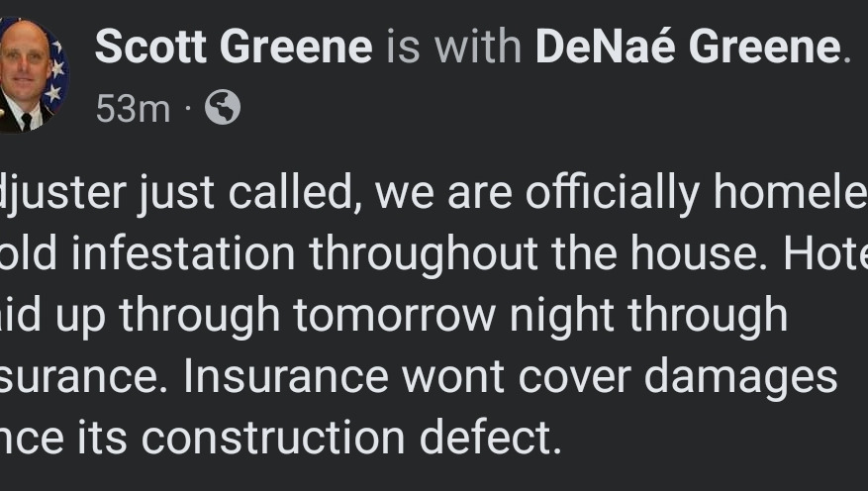This screenshot has width=868, height=491.
Task: Open the Scott Greene profile name link
Action: point(234,48)
